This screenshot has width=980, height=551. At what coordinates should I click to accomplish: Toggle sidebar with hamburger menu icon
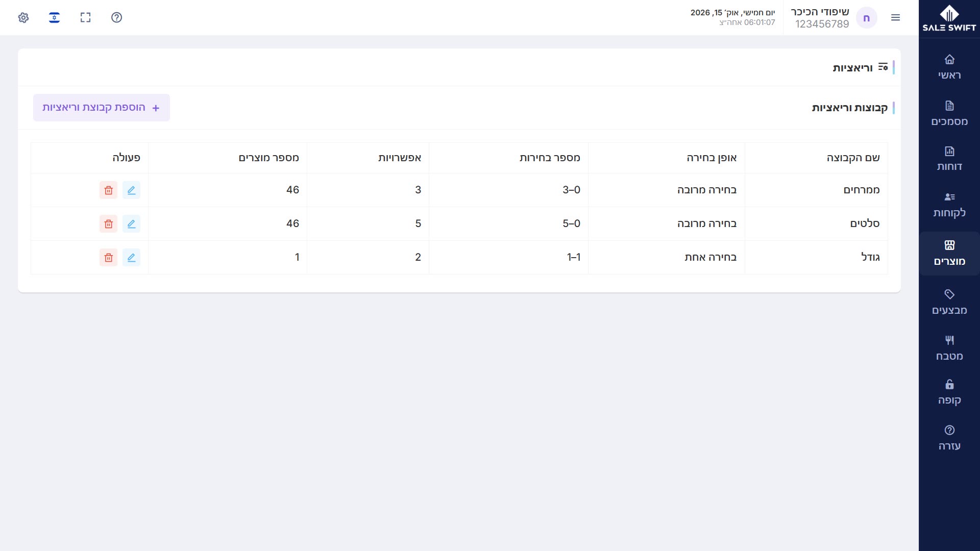895,18
